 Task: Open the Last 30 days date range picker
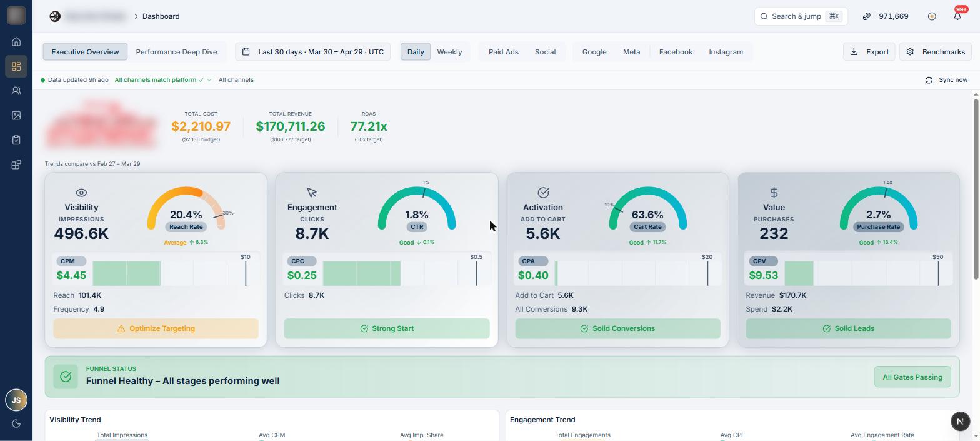coord(313,52)
